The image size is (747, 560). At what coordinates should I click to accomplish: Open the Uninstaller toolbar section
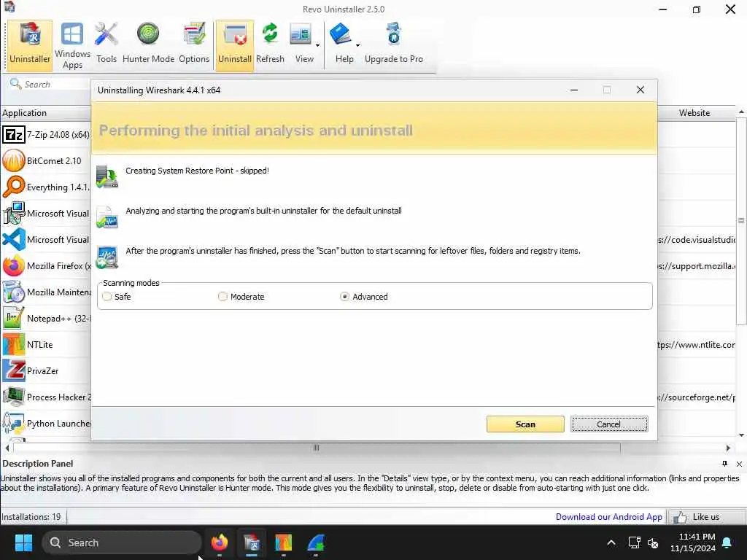(x=30, y=44)
